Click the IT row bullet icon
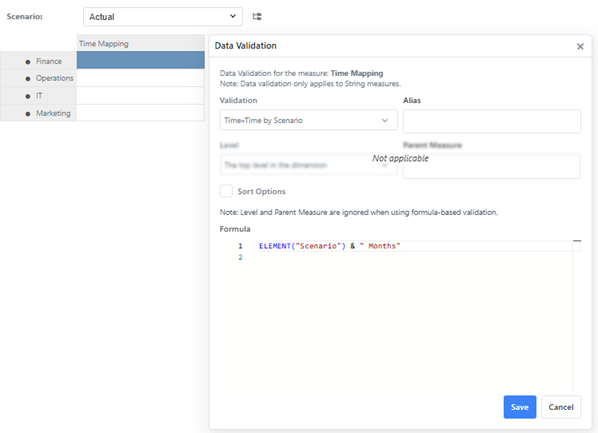Screen dimensions: 598x433 27,96
